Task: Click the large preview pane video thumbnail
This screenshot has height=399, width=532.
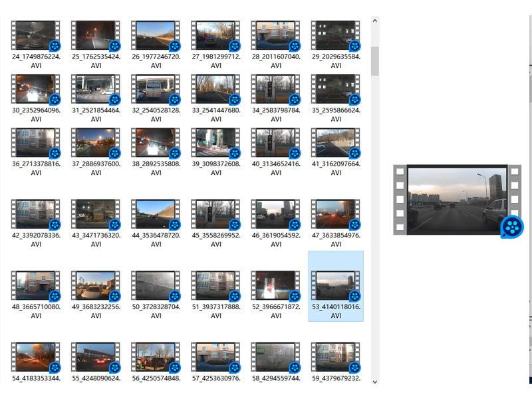Action: [x=458, y=201]
